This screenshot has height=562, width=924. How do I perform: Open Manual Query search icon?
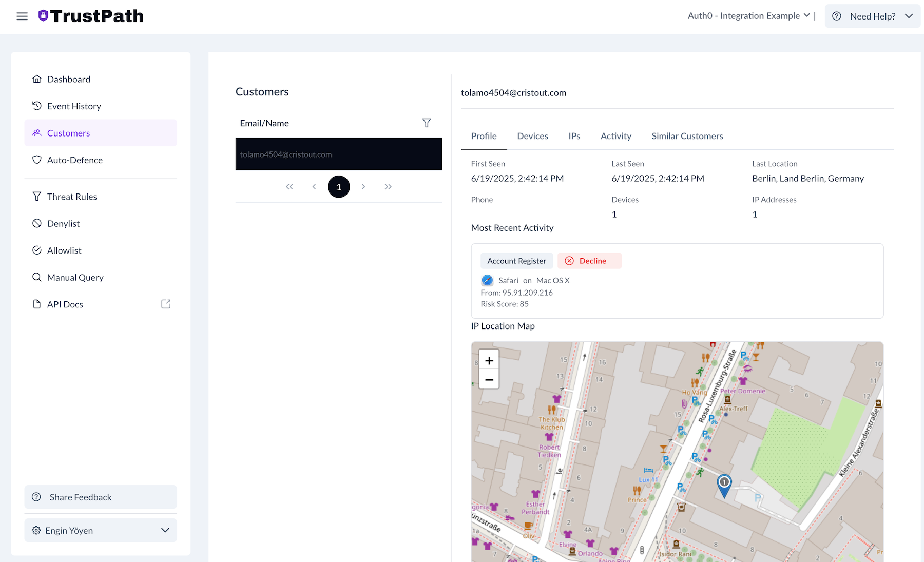36,277
